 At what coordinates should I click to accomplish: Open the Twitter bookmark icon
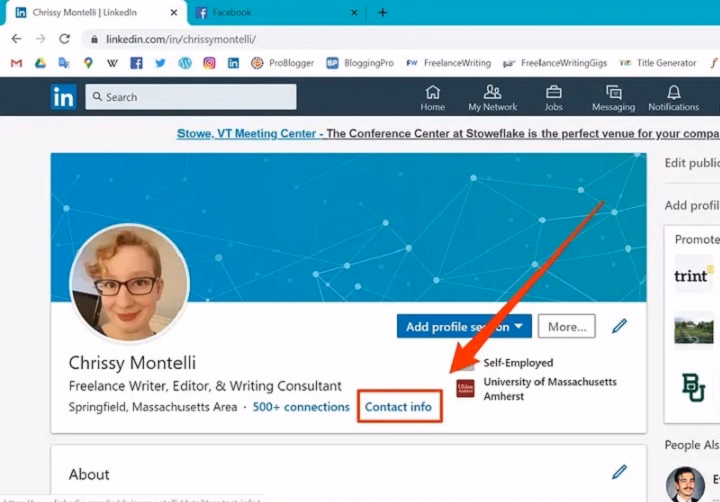160,63
